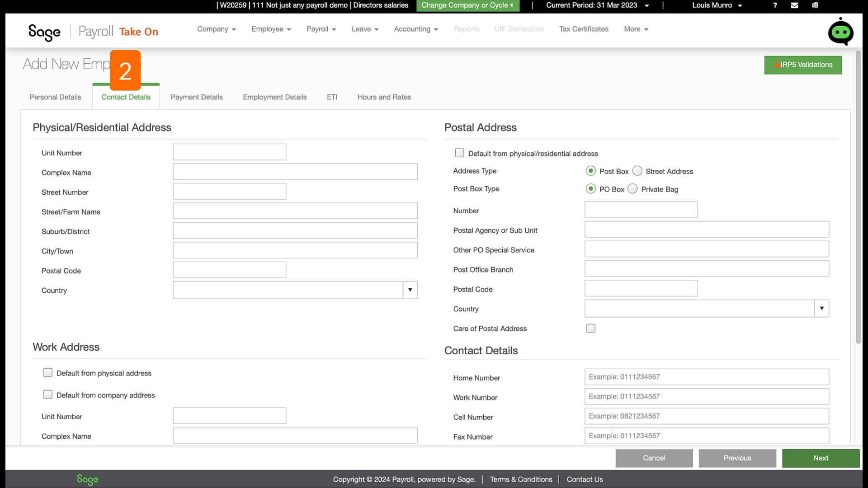The image size is (868, 488).
Task: Click the Sage logo in the footer
Action: [87, 479]
